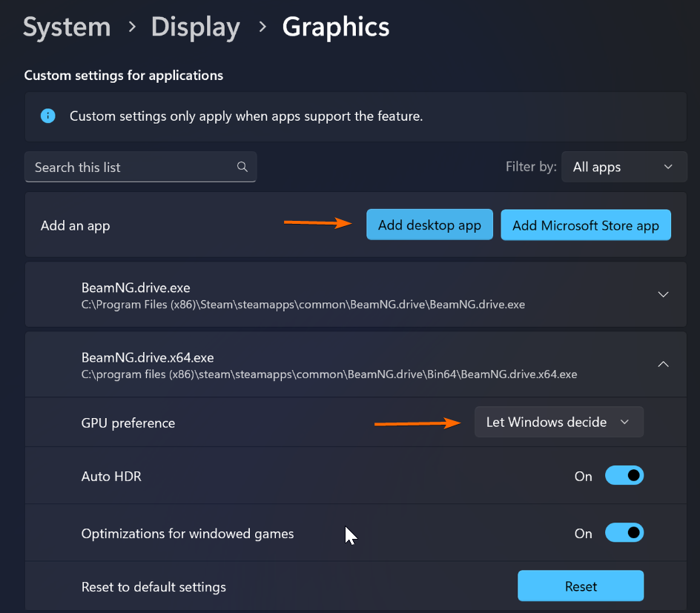Click the breadcrumb chevron after System

click(x=132, y=27)
